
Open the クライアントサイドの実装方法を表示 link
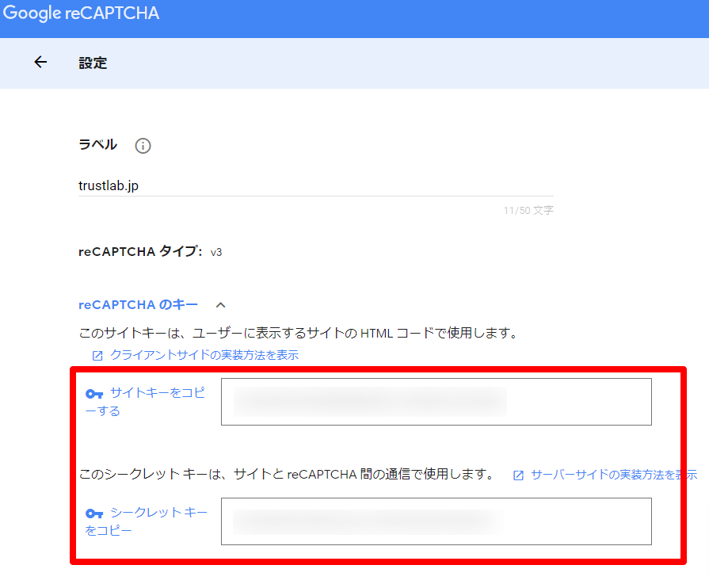(x=204, y=355)
